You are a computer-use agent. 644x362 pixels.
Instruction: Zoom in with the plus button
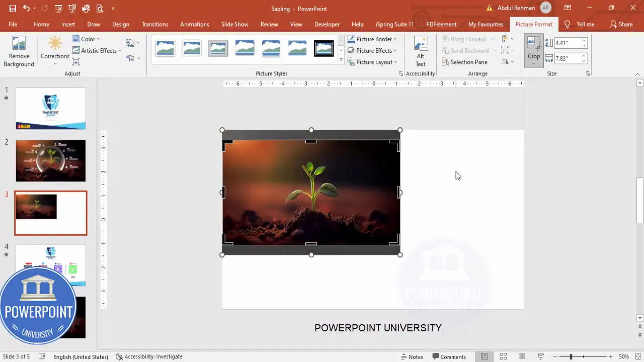coord(610,356)
